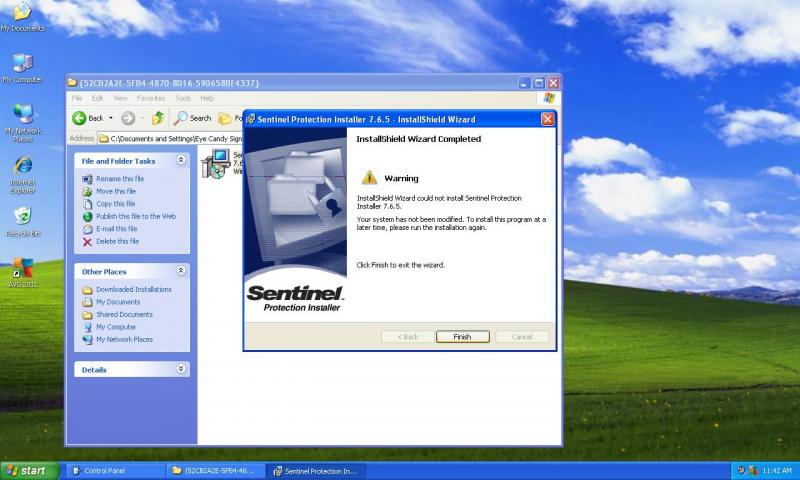Open the File menu in Explorer

77,98
